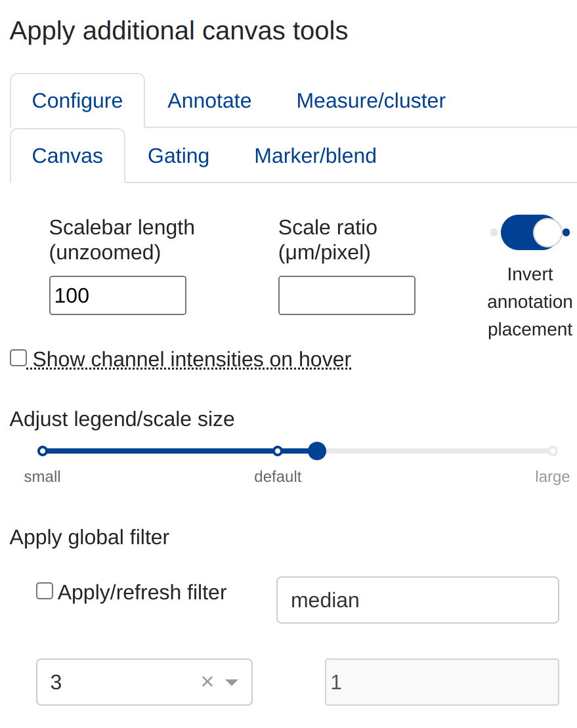
Task: Check the Apply/refresh filter box
Action: [45, 591]
